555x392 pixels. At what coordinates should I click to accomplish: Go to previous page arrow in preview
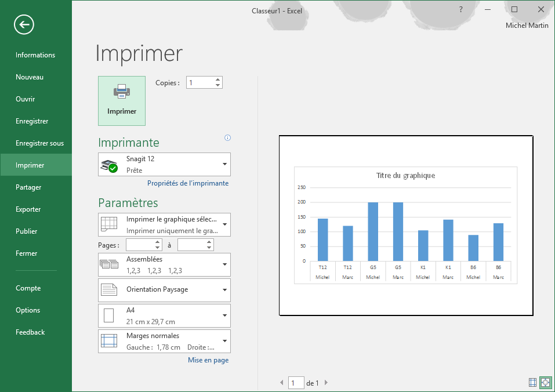click(x=282, y=383)
